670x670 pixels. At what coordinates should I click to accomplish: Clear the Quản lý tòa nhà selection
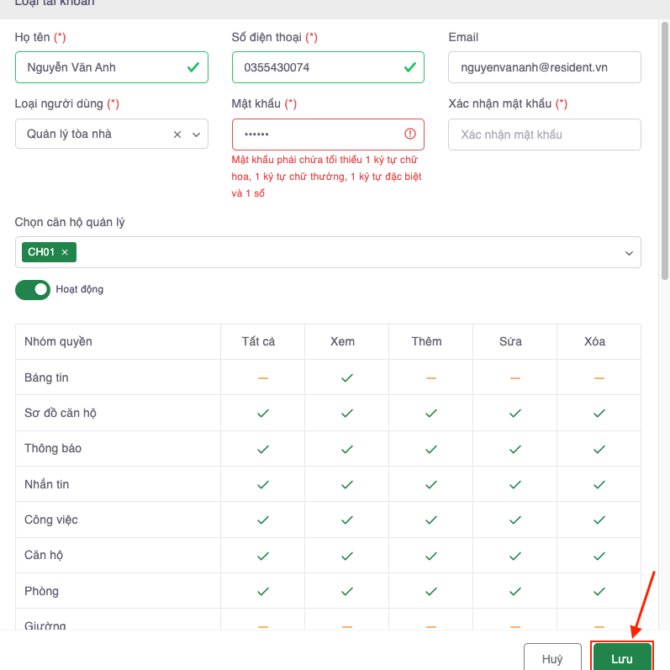tap(177, 134)
